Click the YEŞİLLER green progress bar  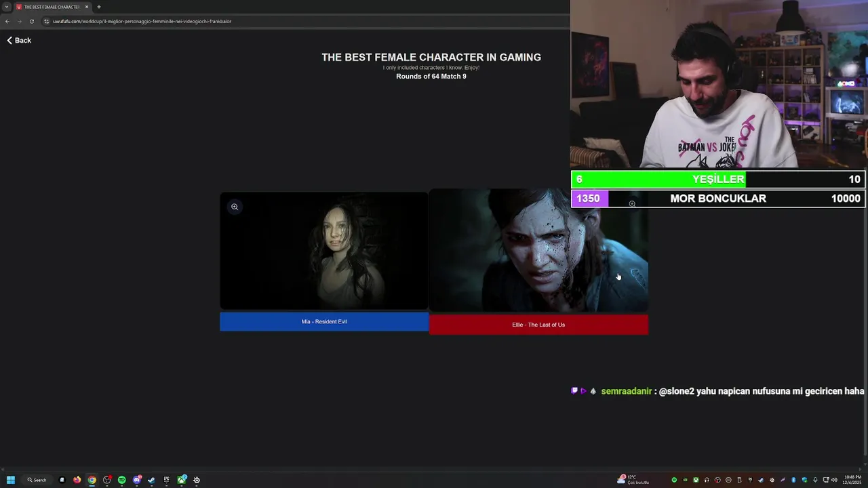[x=718, y=179]
